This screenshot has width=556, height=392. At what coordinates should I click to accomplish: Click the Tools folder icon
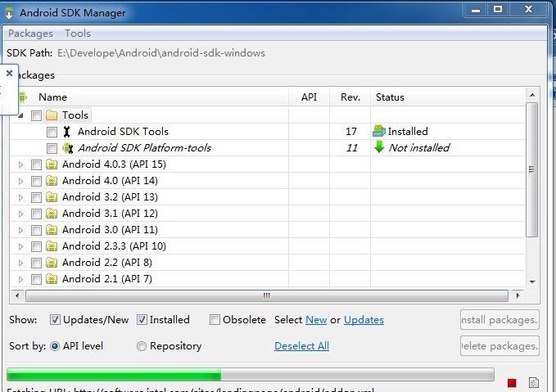click(x=52, y=115)
